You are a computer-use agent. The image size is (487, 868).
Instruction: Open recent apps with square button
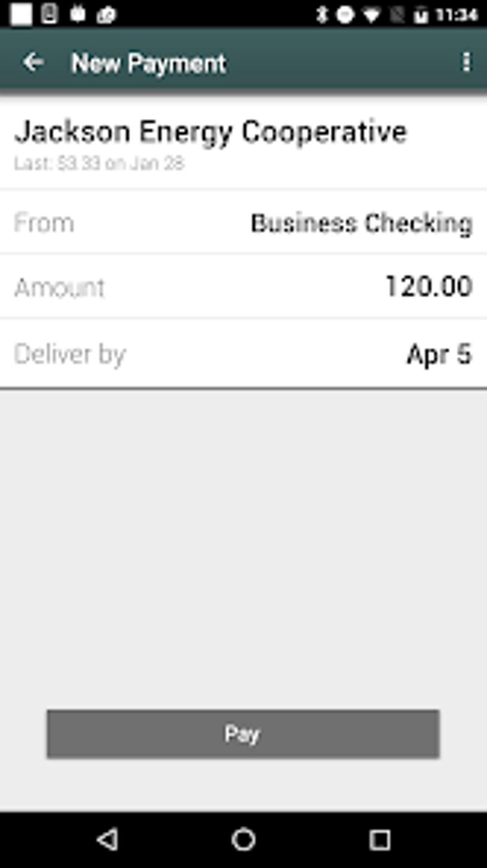coord(380,839)
